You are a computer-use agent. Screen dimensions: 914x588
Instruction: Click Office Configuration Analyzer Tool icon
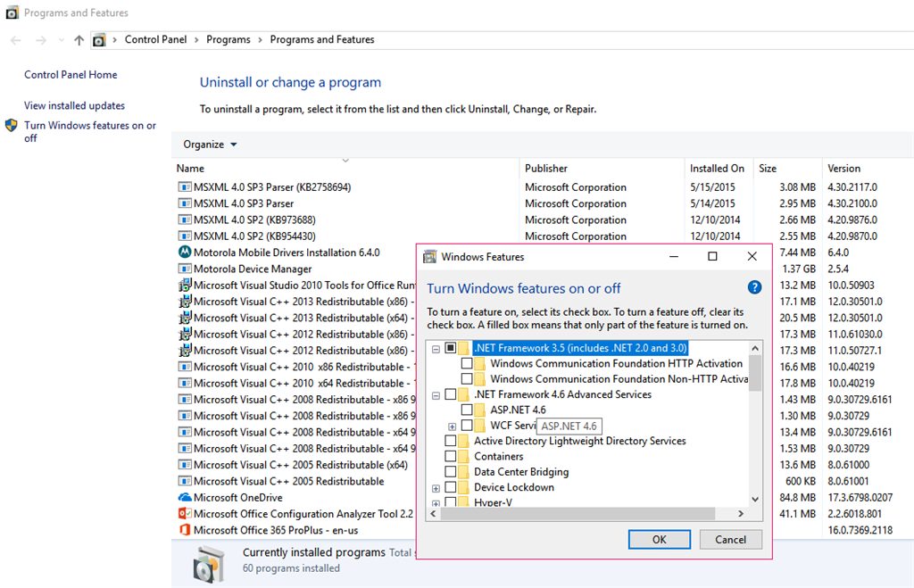coord(185,513)
